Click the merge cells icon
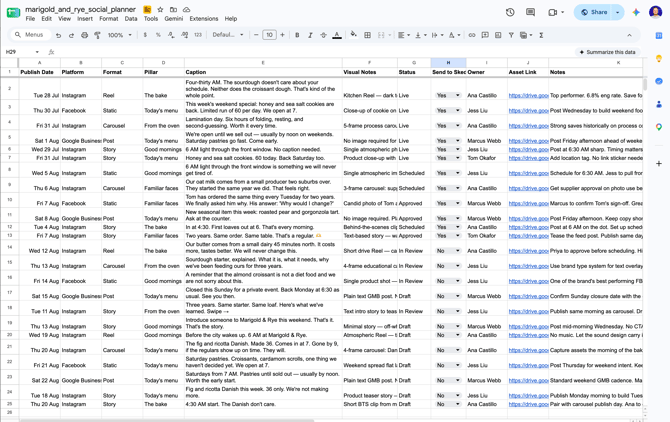Screen dimensions: 670x422 click(x=381, y=35)
